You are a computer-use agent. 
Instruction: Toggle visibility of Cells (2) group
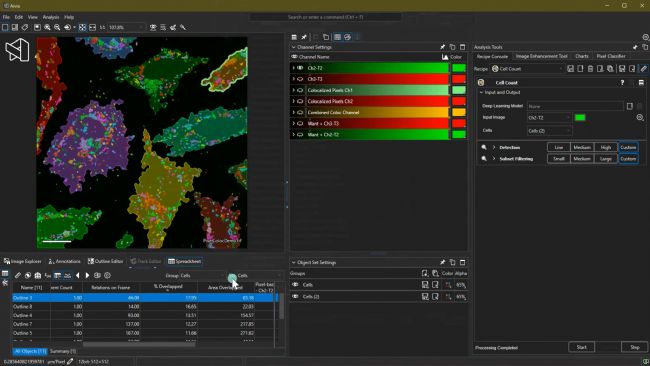coord(295,296)
